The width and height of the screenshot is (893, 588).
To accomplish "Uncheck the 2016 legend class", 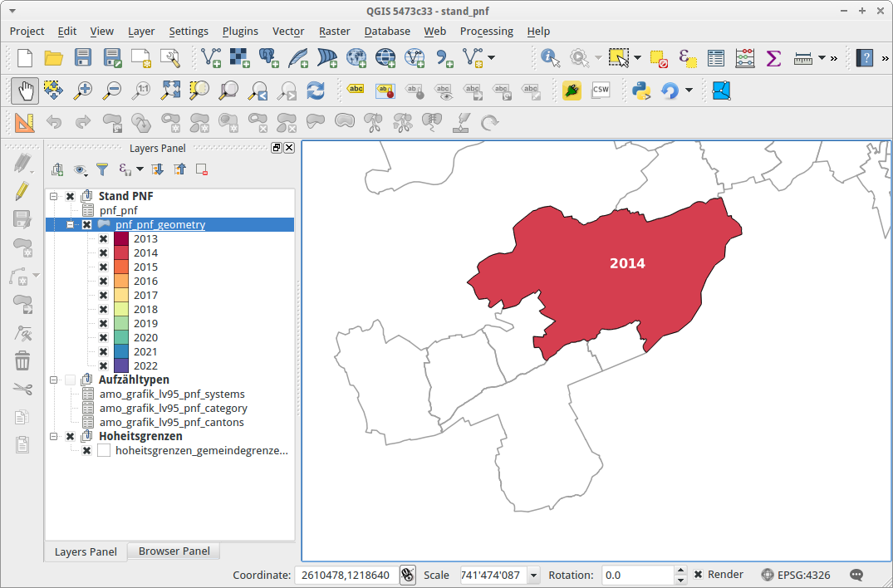I will click(104, 282).
